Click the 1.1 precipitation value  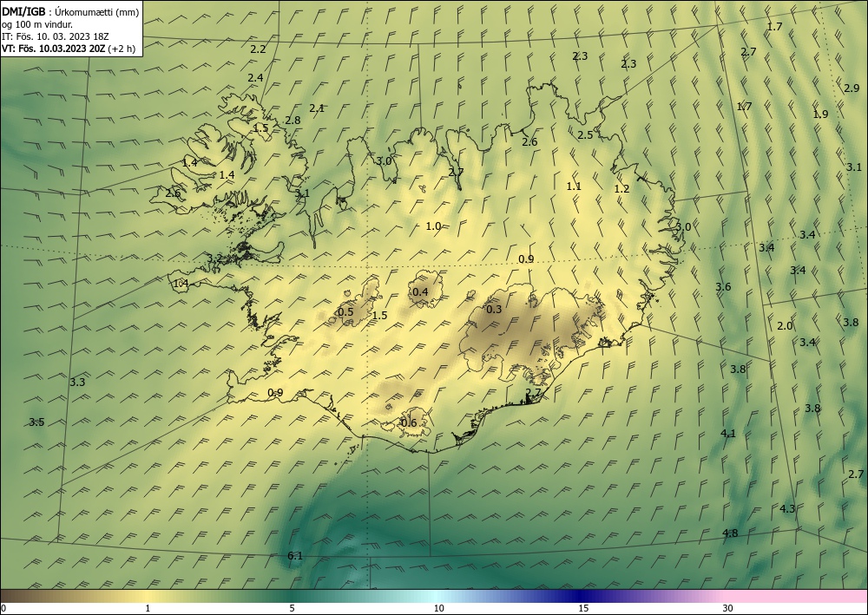[574, 186]
